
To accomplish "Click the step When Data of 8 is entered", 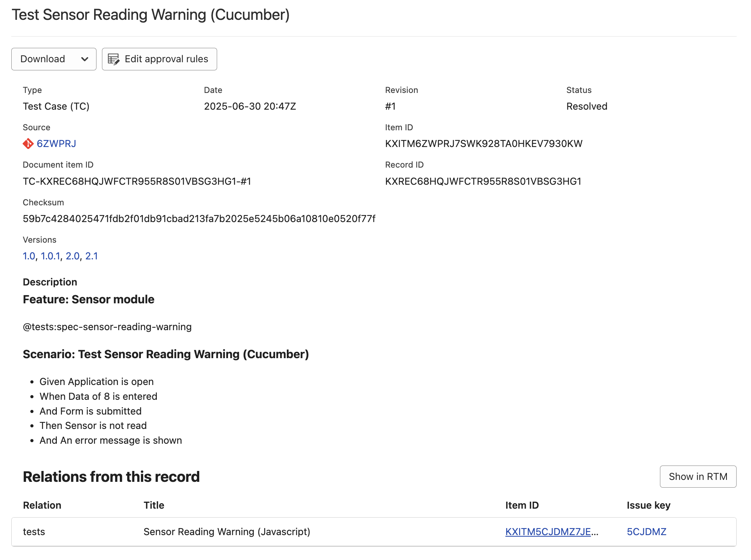I will [x=98, y=397].
